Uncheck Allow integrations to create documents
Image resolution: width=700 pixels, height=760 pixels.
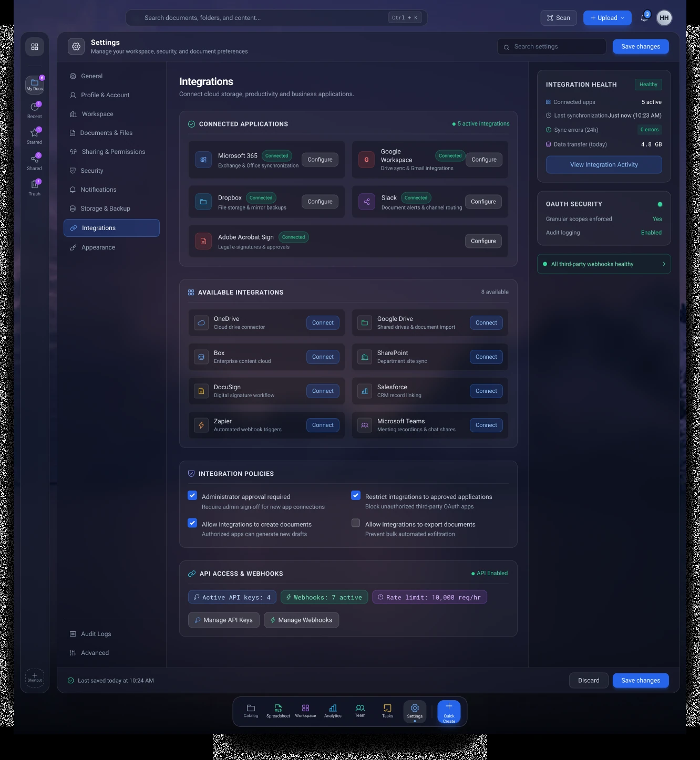(x=192, y=523)
